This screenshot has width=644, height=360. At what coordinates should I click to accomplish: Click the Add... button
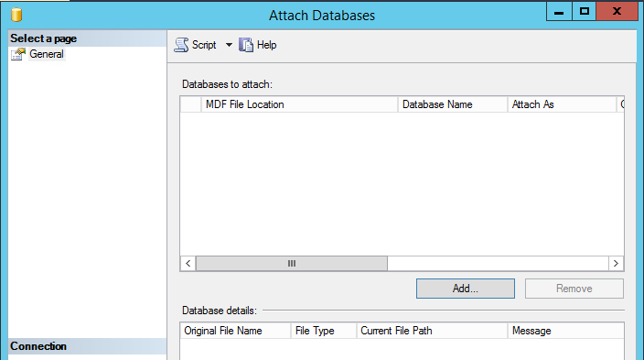coord(466,289)
